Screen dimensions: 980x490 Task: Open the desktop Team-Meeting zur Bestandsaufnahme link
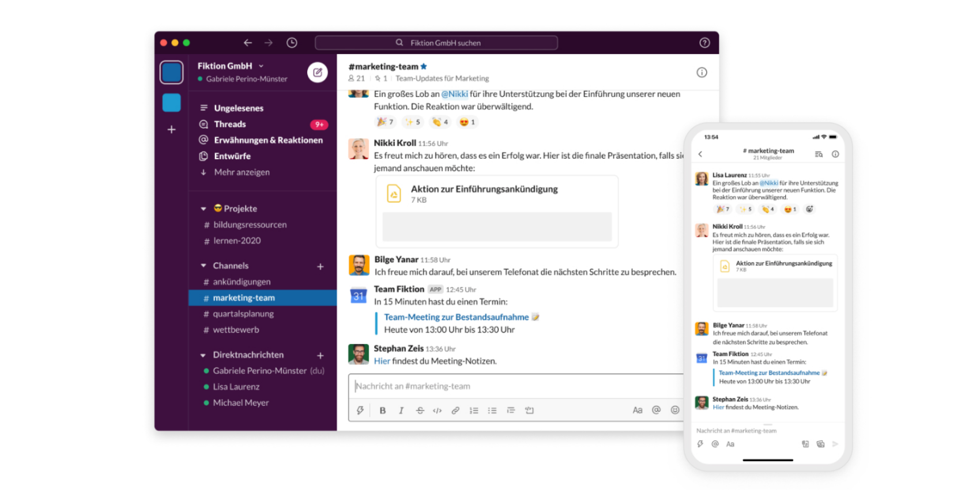[456, 317]
